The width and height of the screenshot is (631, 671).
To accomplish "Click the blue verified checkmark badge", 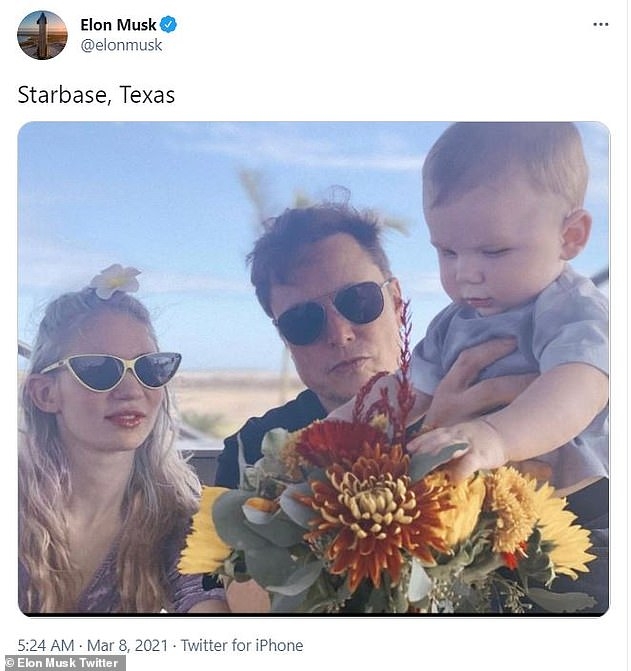I will point(168,24).
